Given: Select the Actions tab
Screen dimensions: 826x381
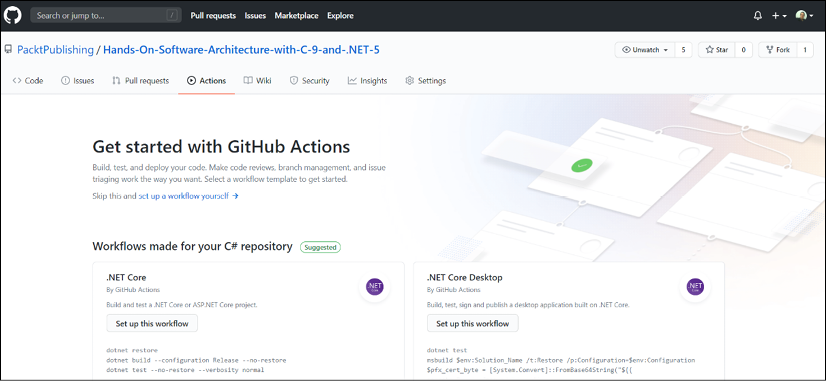Looking at the screenshot, I should coord(206,81).
